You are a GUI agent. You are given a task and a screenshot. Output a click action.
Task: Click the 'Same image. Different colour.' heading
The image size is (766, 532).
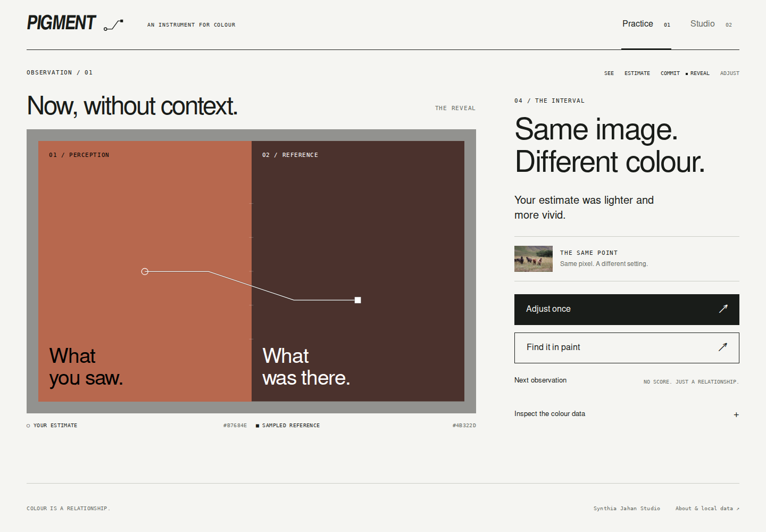[x=610, y=145]
